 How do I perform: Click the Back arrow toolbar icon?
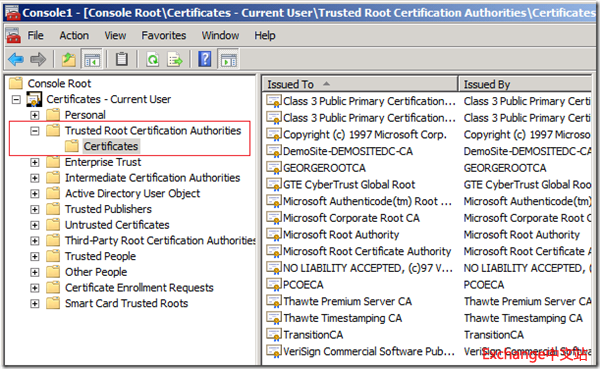16,59
